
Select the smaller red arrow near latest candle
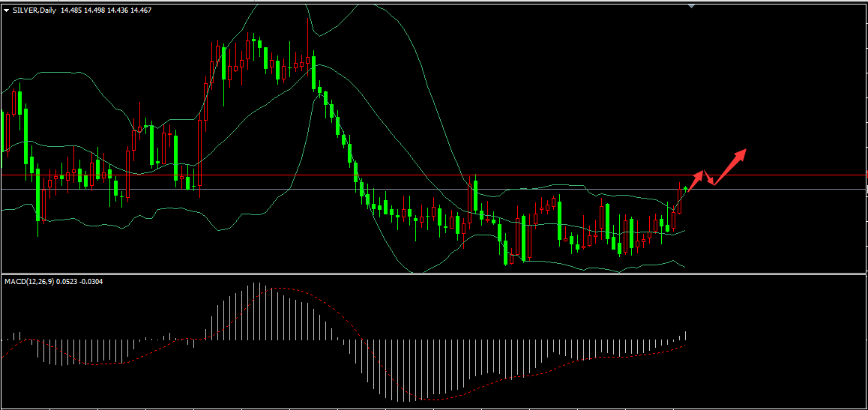point(696,178)
